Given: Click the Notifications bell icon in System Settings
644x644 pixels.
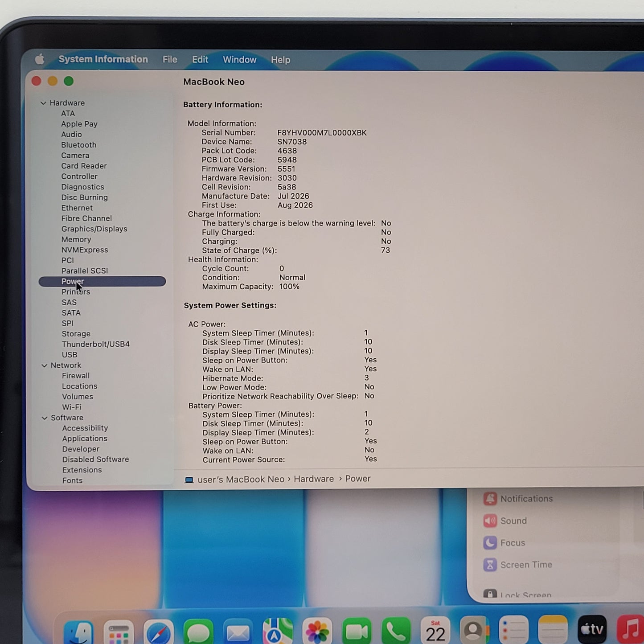Looking at the screenshot, I should 490,499.
